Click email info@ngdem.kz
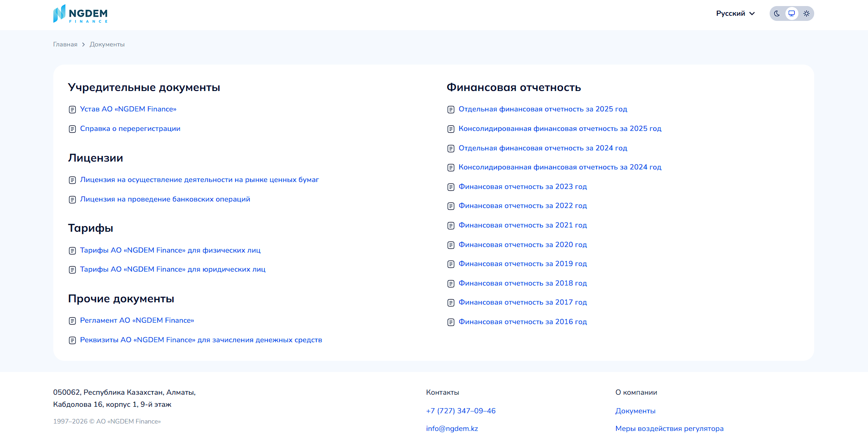The width and height of the screenshot is (868, 437). coord(452,429)
